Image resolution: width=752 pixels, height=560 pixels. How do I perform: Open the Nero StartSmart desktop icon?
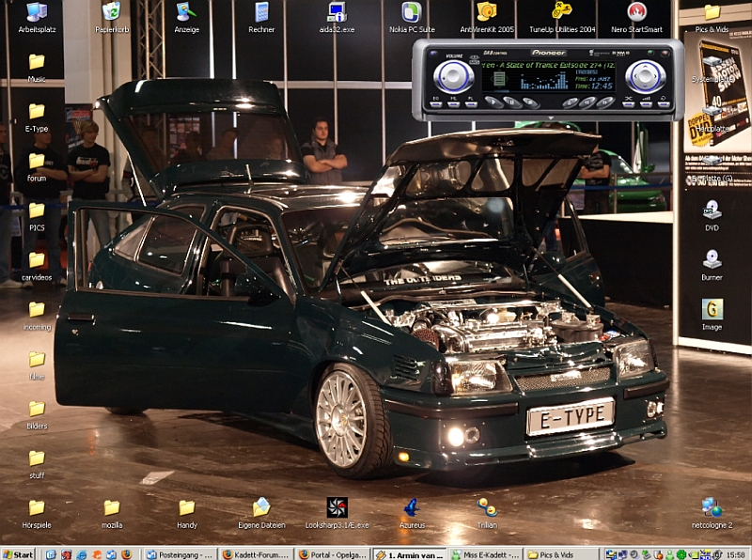point(636,12)
